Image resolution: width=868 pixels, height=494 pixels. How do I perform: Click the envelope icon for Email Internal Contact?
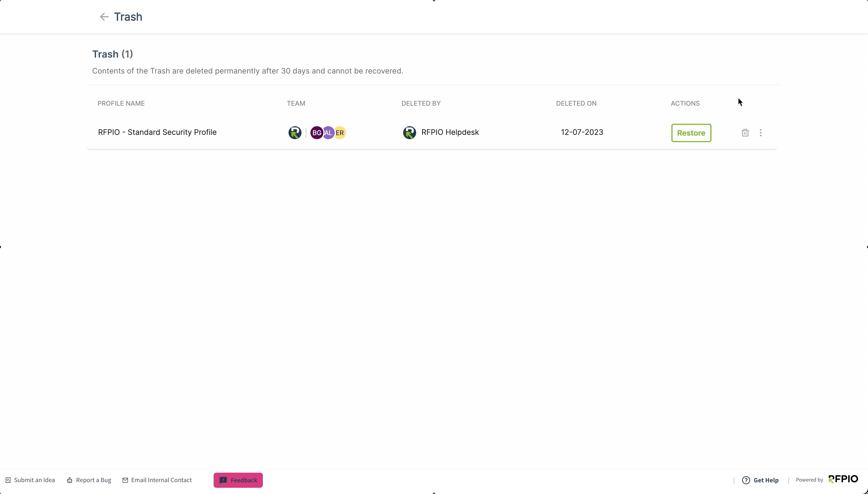click(x=125, y=480)
